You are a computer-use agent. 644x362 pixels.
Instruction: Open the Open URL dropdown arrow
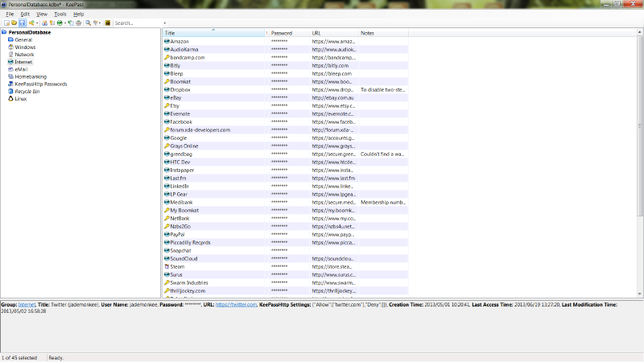65,23
